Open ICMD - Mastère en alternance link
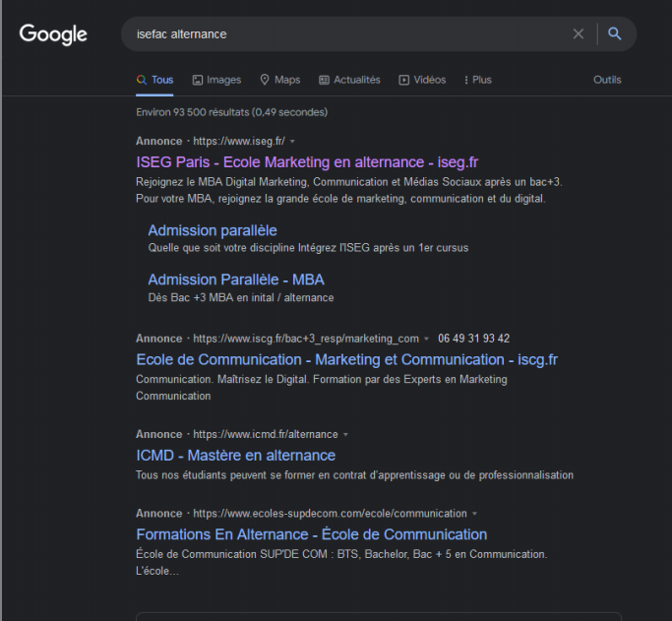 (236, 456)
